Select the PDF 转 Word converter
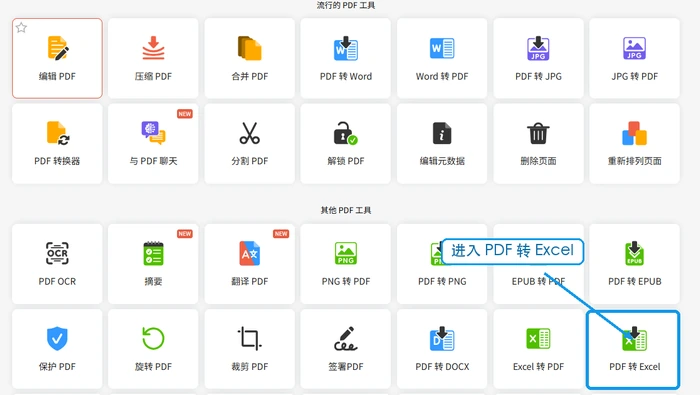This screenshot has width=700, height=395. coord(346,58)
